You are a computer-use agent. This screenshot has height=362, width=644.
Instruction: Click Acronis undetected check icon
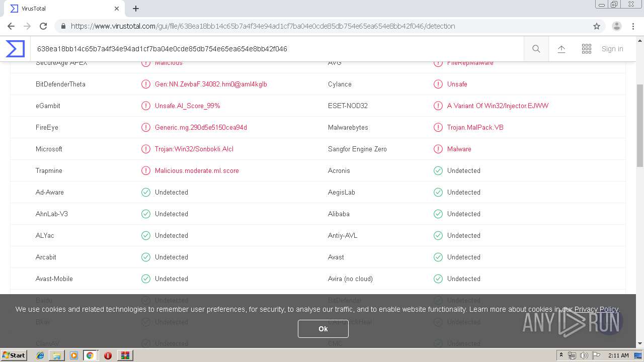438,170
